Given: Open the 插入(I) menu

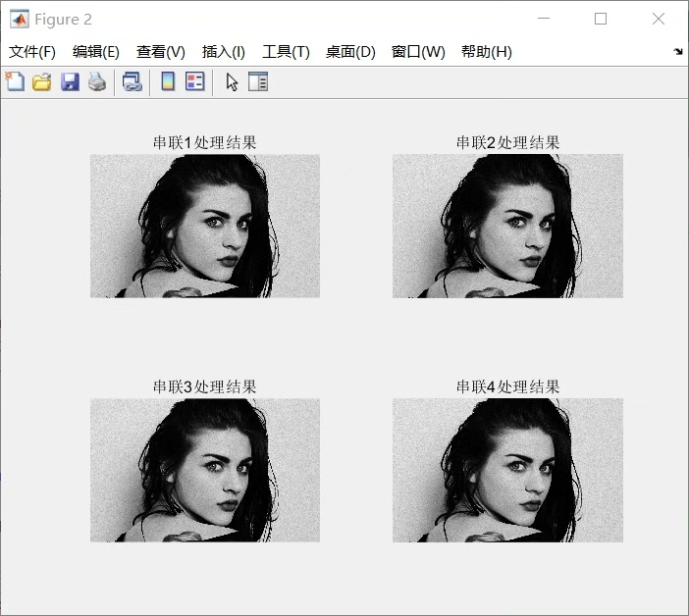Looking at the screenshot, I should 223,52.
